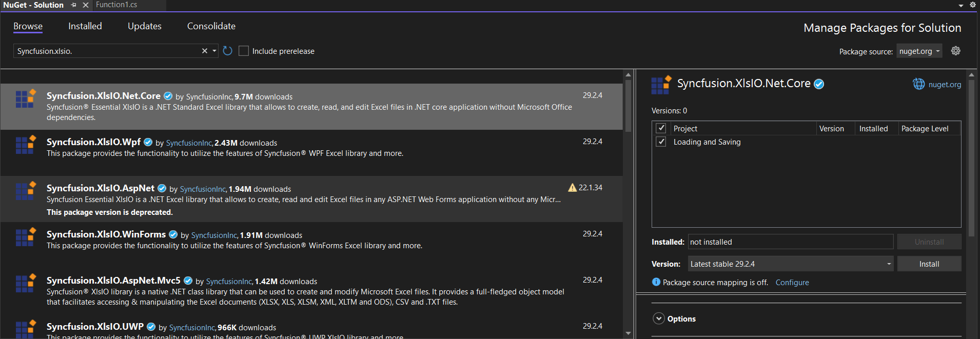Viewport: 980px width, 339px height.
Task: Click the Install button
Action: point(929,264)
